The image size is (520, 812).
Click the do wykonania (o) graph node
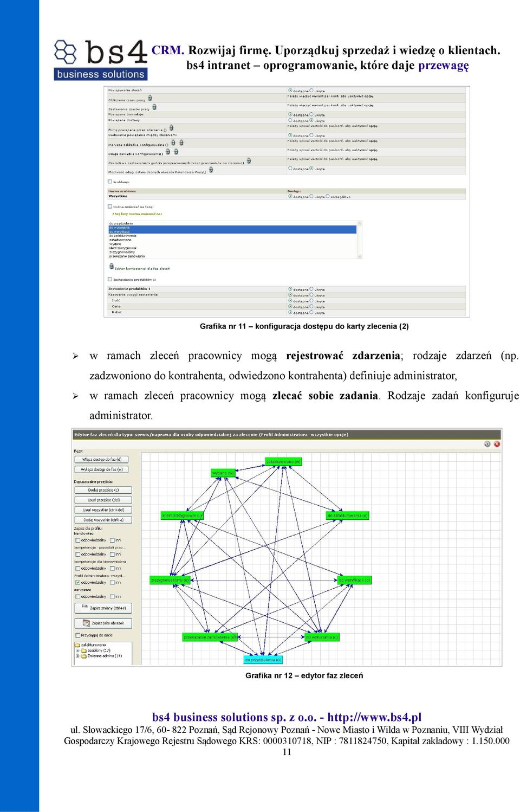click(322, 637)
